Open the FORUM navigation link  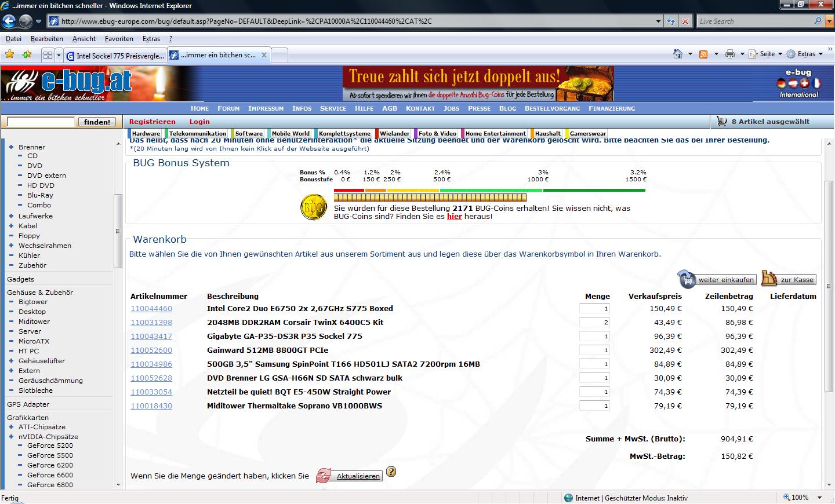(228, 108)
